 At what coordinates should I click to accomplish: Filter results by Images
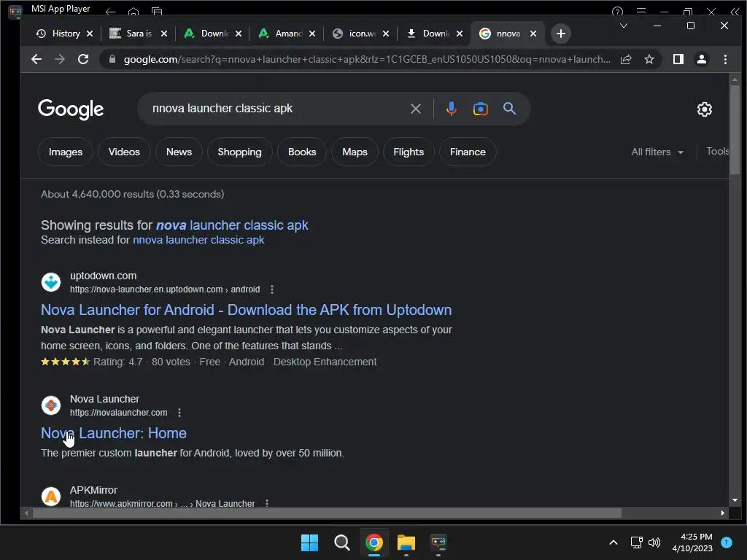coord(65,152)
